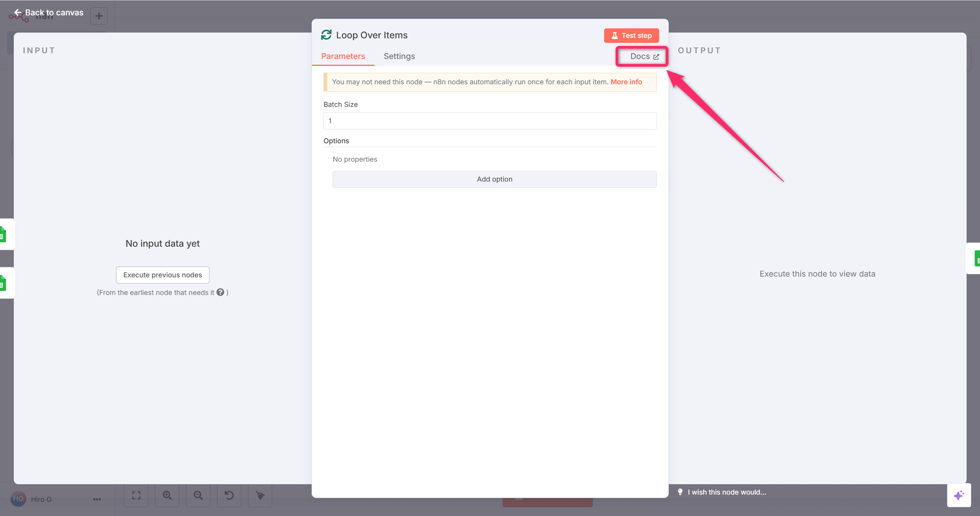The height and width of the screenshot is (516, 980).
Task: Click the OUTPUT panel heading
Action: (699, 51)
